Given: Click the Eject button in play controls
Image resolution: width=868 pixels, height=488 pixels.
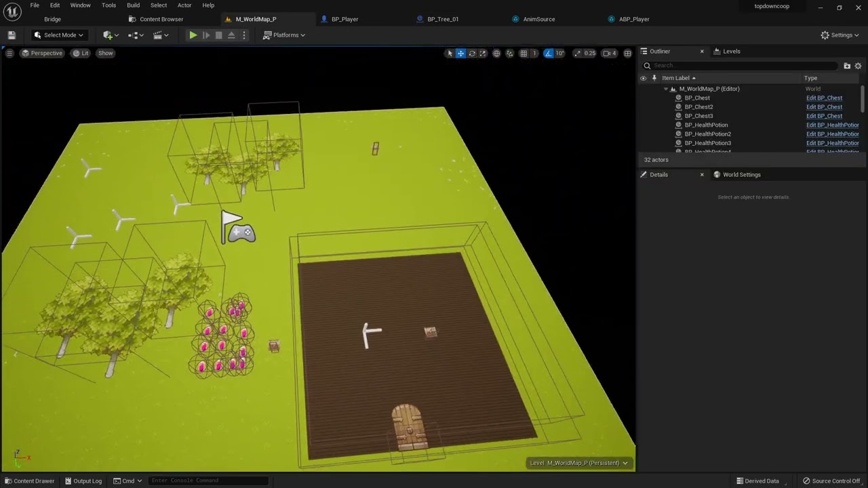Looking at the screenshot, I should tap(231, 35).
